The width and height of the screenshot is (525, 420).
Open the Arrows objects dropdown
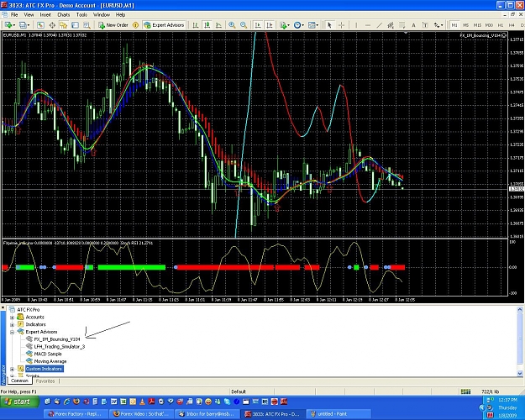pyautogui.click(x=438, y=25)
